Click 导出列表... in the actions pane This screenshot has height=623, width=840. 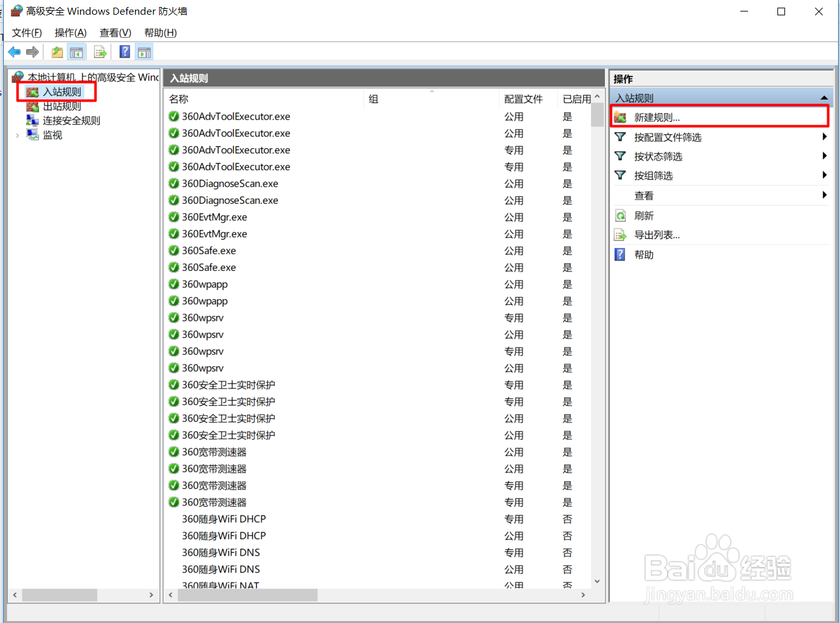[657, 235]
